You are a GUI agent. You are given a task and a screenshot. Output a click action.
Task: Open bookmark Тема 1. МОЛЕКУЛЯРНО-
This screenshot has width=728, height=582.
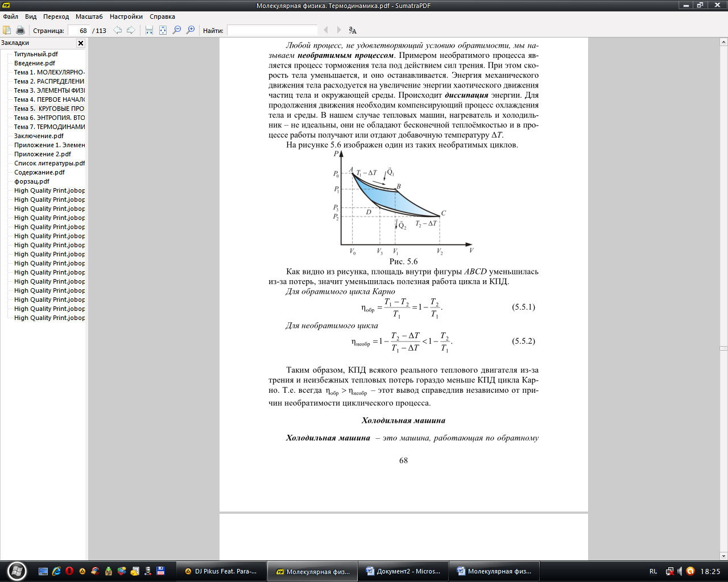[49, 72]
